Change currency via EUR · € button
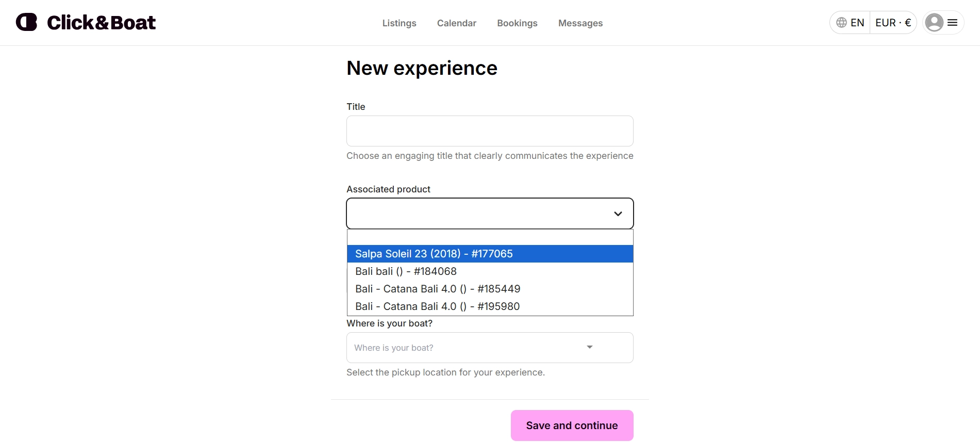The height and width of the screenshot is (442, 980). (x=893, y=23)
